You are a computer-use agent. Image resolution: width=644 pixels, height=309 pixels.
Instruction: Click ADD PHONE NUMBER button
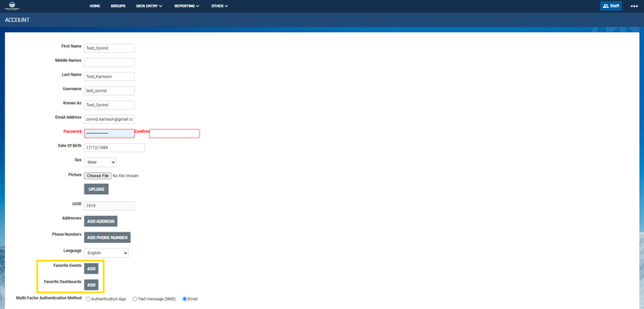(107, 237)
